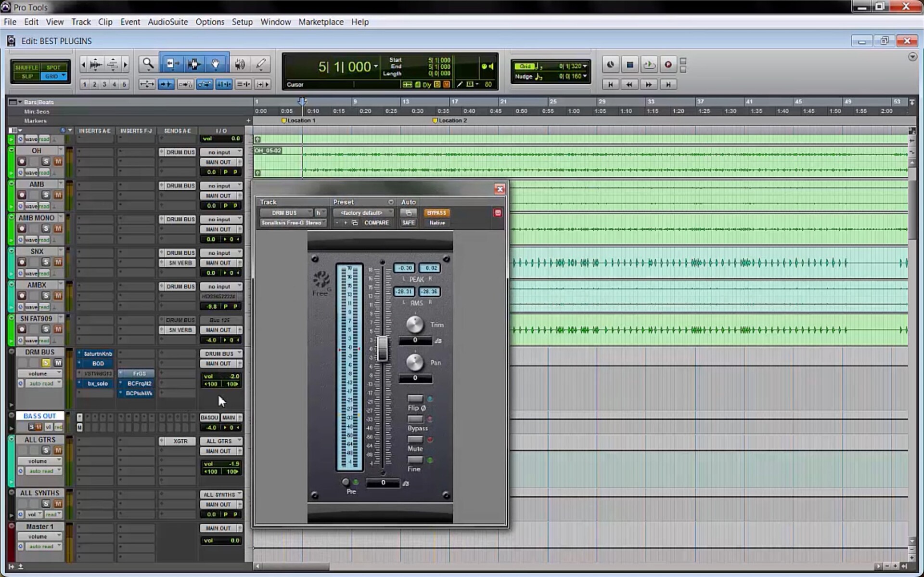The width and height of the screenshot is (924, 577).
Task: Open the Marketplace menu
Action: click(x=321, y=22)
